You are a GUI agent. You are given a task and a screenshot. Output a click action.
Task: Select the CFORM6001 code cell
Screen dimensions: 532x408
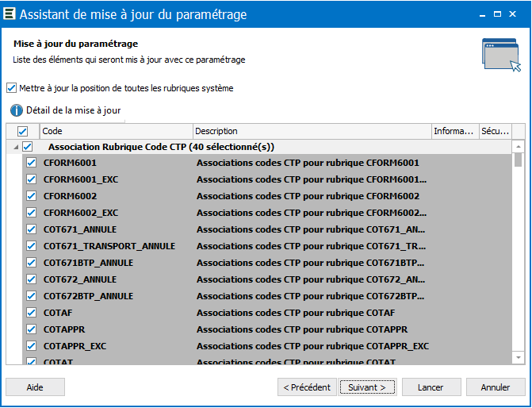[70, 163]
